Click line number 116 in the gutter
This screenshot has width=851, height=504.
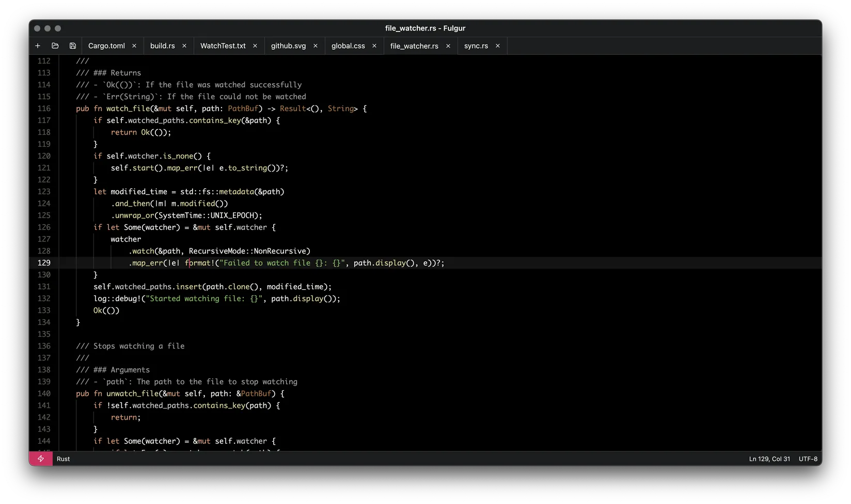click(x=44, y=108)
